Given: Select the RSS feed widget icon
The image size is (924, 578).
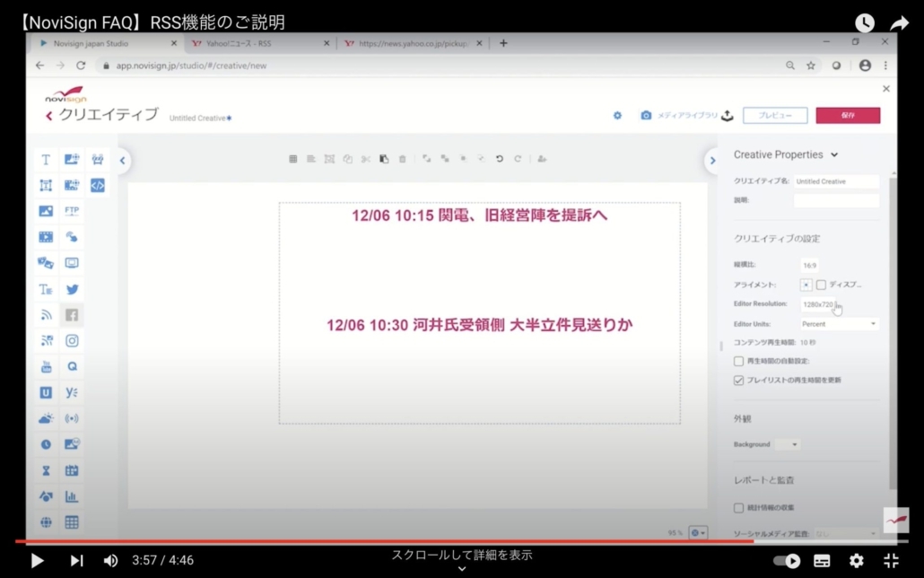Looking at the screenshot, I should pyautogui.click(x=46, y=315).
